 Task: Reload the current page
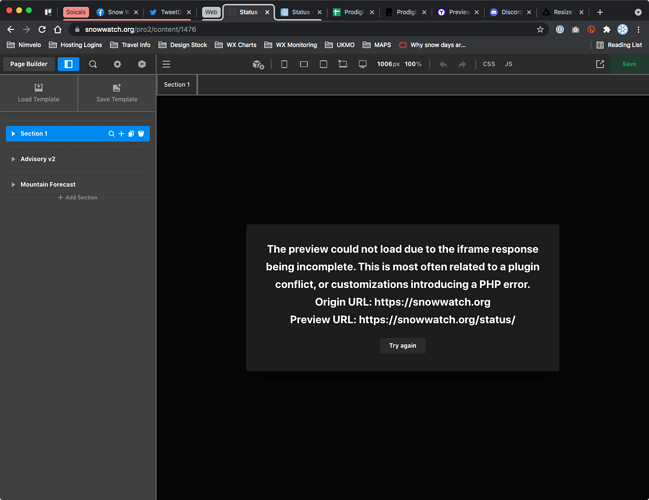(42, 29)
